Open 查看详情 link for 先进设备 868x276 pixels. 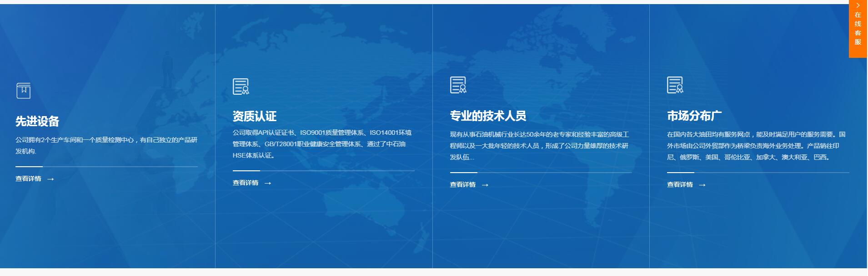pos(28,179)
